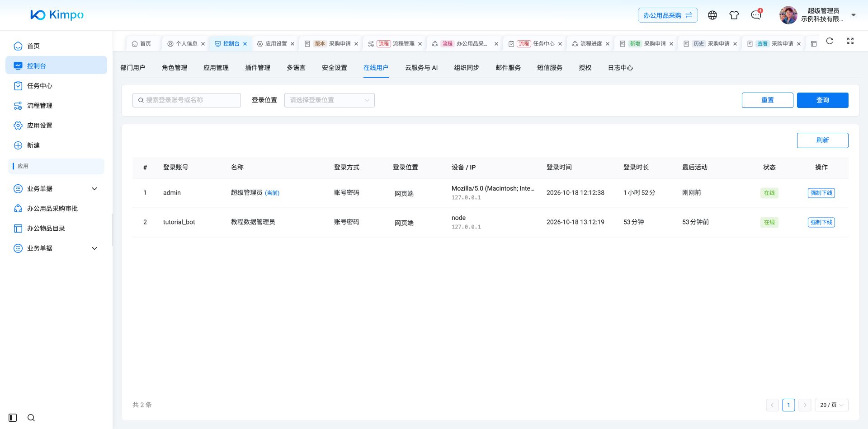The image size is (868, 429).
Task: Open 部门用户 section
Action: 133,68
